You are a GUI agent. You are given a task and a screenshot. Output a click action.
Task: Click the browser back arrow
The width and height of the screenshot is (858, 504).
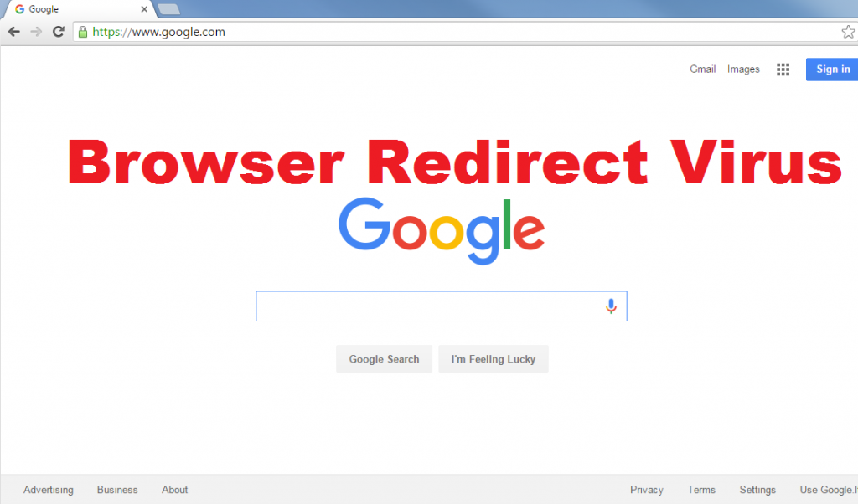[x=14, y=32]
